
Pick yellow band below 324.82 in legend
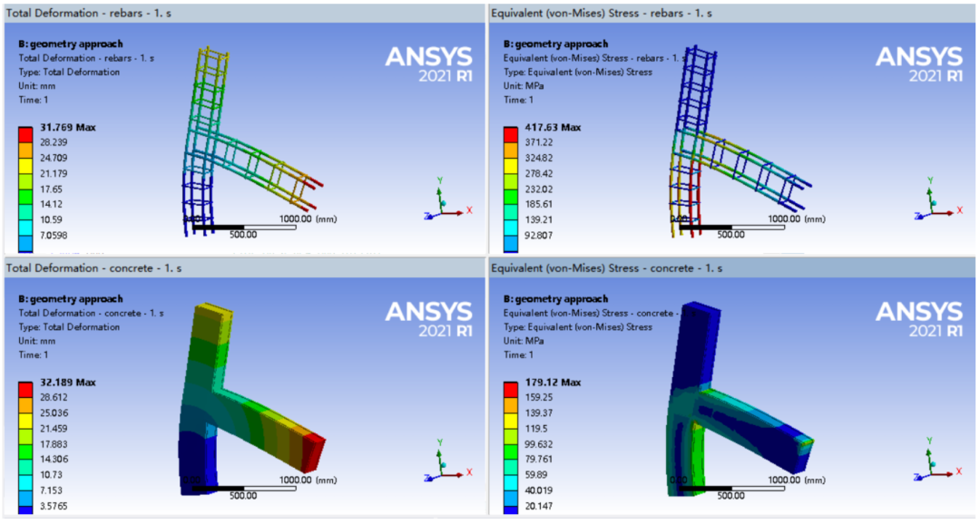coord(510,166)
